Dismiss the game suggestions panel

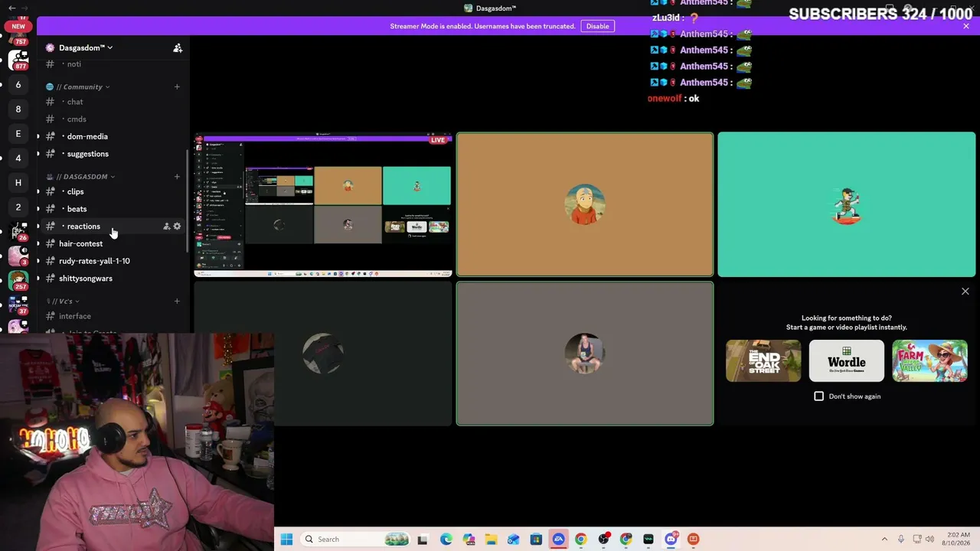tap(965, 292)
